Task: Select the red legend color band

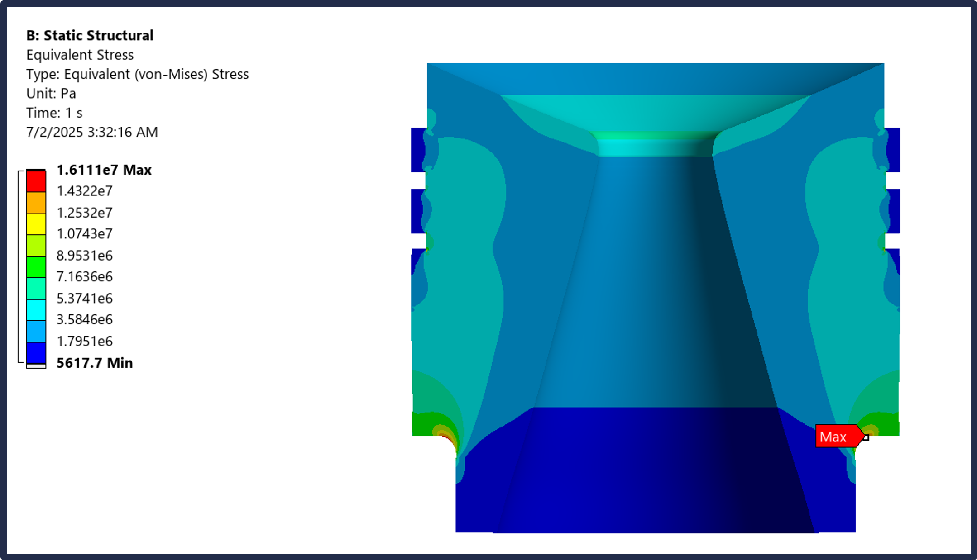Action: point(36,181)
